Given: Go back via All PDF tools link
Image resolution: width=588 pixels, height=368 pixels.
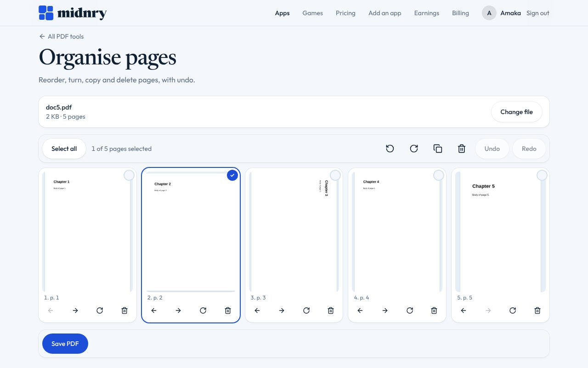Looking at the screenshot, I should (62, 36).
